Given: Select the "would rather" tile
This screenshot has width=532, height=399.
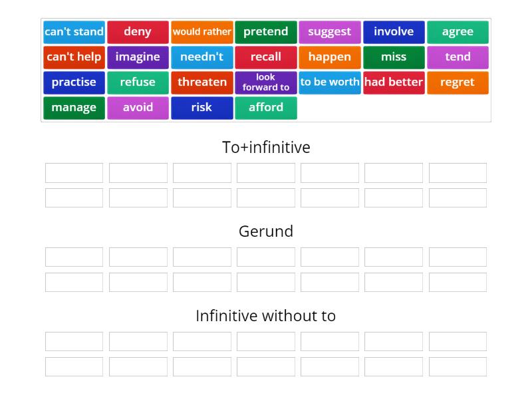Looking at the screenshot, I should click(201, 31).
